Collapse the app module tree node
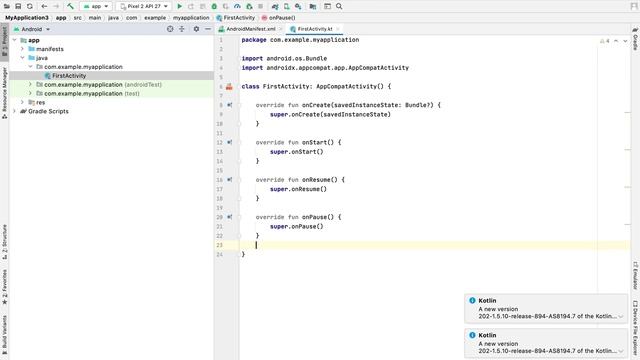The height and width of the screenshot is (360, 640). 15,40
